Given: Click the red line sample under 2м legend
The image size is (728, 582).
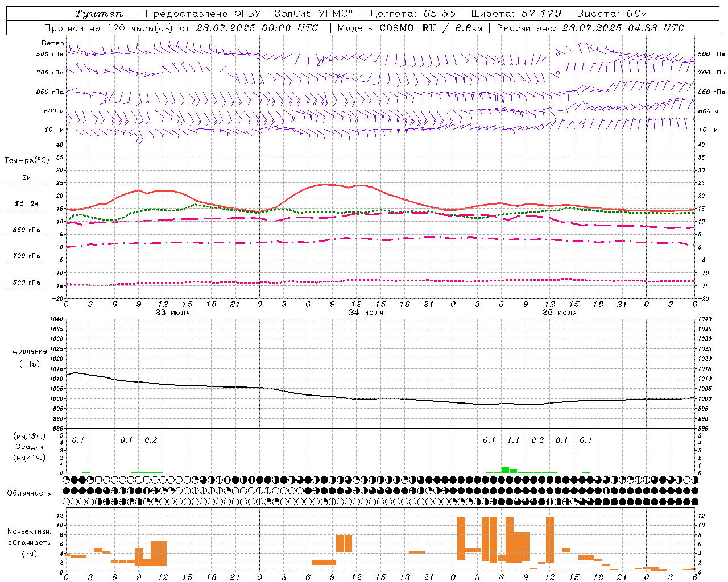Looking at the screenshot, I should [x=26, y=184].
